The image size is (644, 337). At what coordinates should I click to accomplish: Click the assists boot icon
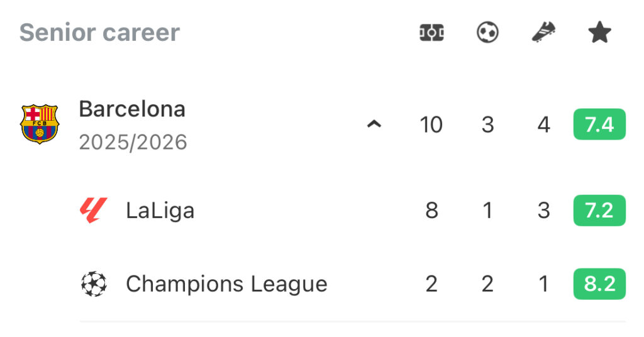coord(543,33)
